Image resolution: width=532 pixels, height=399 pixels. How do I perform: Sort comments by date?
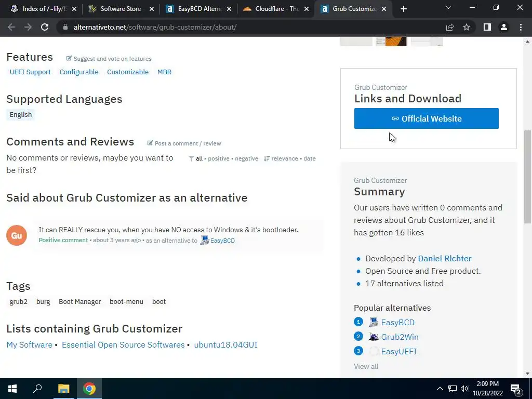point(310,158)
